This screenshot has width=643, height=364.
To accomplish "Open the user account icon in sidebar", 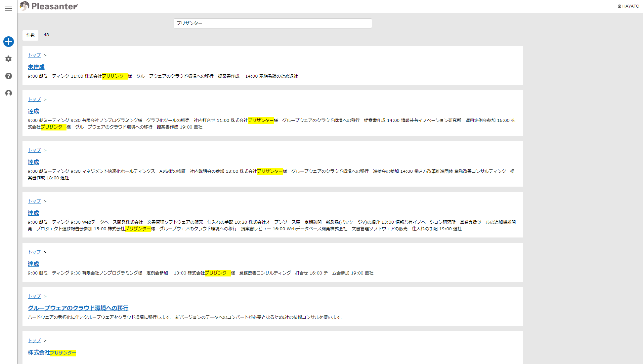I will pos(9,93).
